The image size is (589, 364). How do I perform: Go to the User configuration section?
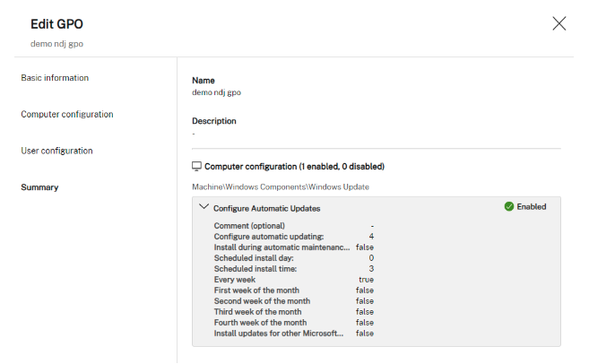point(56,151)
